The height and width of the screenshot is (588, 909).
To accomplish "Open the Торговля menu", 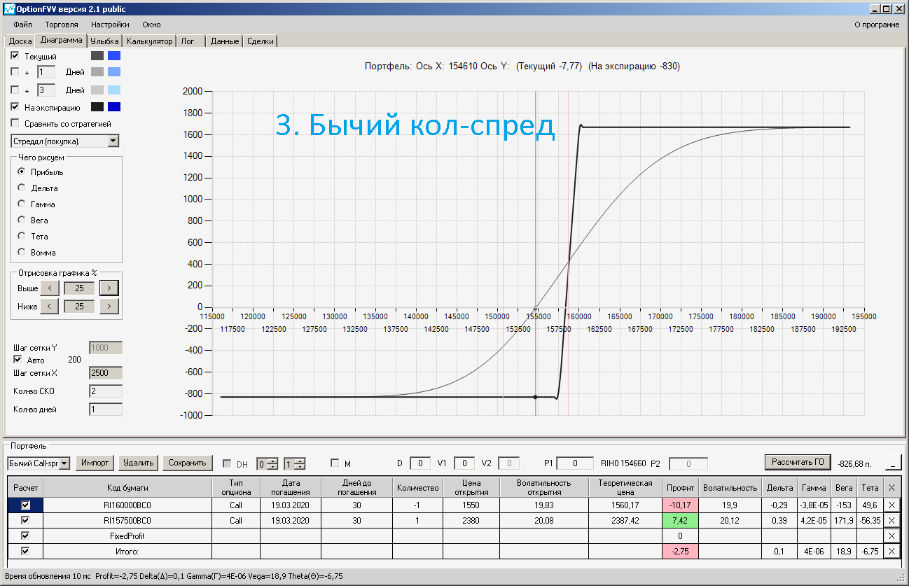I will tap(62, 24).
